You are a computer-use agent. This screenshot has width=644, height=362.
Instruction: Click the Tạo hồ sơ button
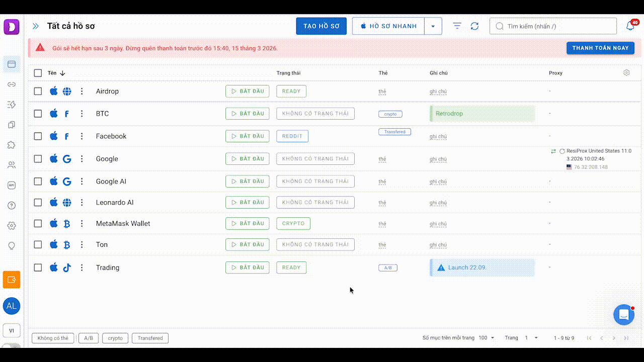321,26
